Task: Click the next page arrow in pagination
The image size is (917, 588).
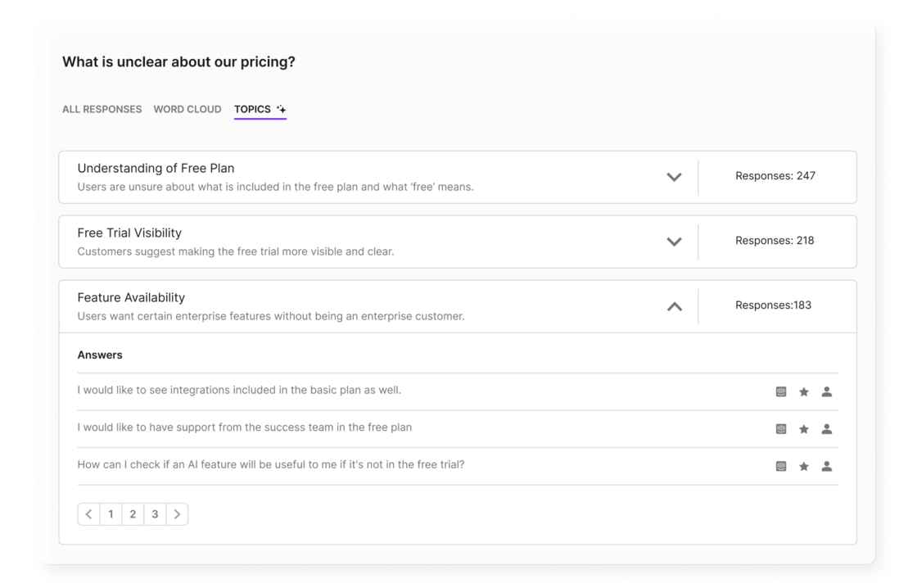Action: point(178,513)
